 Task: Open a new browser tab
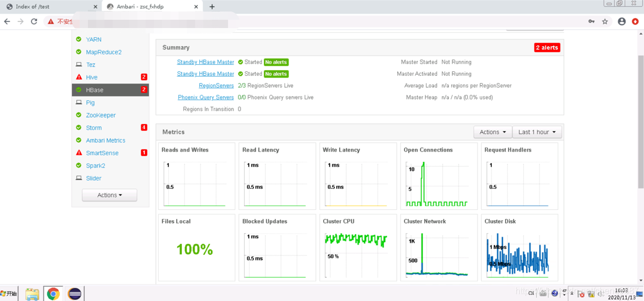click(212, 7)
